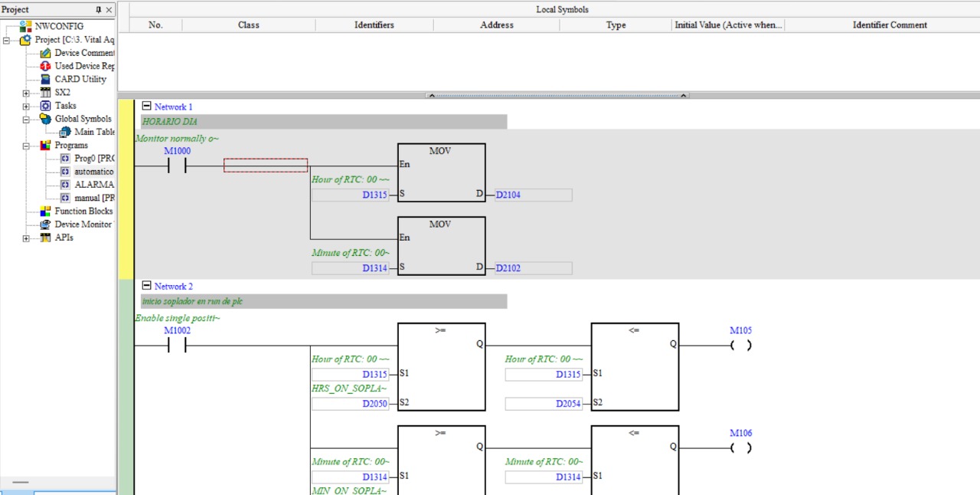980x495 pixels.
Task: Click the D2054 operand field
Action: tap(544, 403)
